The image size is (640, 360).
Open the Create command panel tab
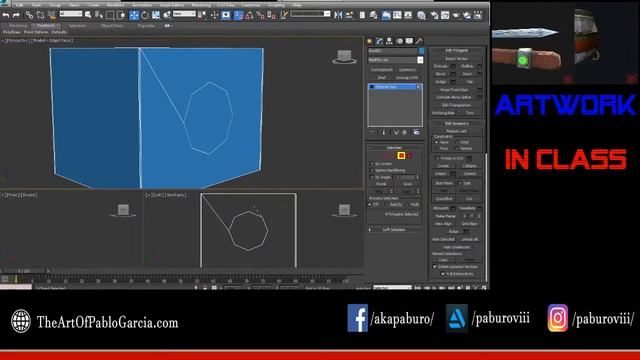click(369, 41)
